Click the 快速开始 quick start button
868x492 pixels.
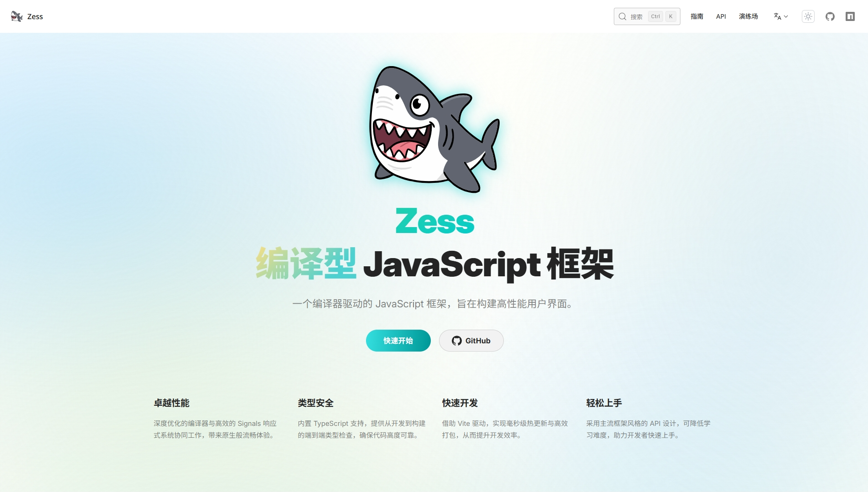(x=398, y=341)
